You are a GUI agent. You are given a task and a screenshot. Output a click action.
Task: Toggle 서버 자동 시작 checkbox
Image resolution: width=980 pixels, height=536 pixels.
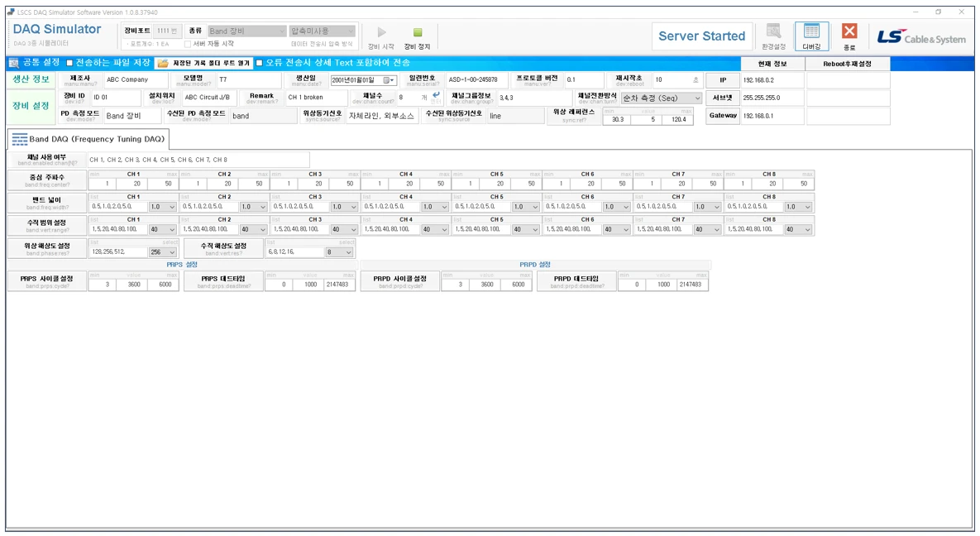[x=188, y=44]
